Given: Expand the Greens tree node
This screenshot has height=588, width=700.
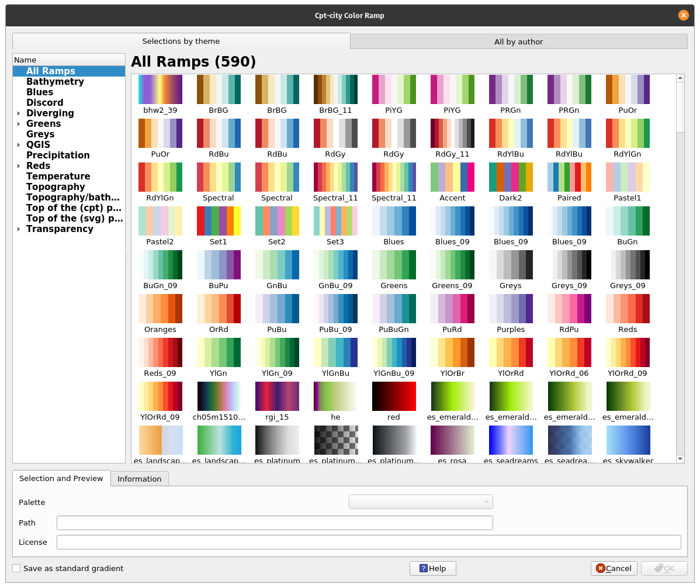Looking at the screenshot, I should 19,124.
